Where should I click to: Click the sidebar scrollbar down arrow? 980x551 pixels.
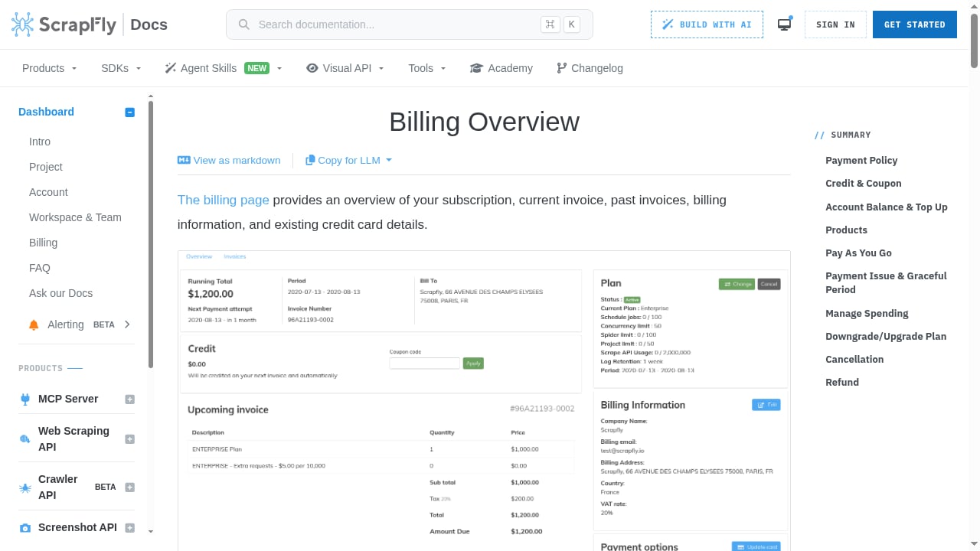[151, 531]
